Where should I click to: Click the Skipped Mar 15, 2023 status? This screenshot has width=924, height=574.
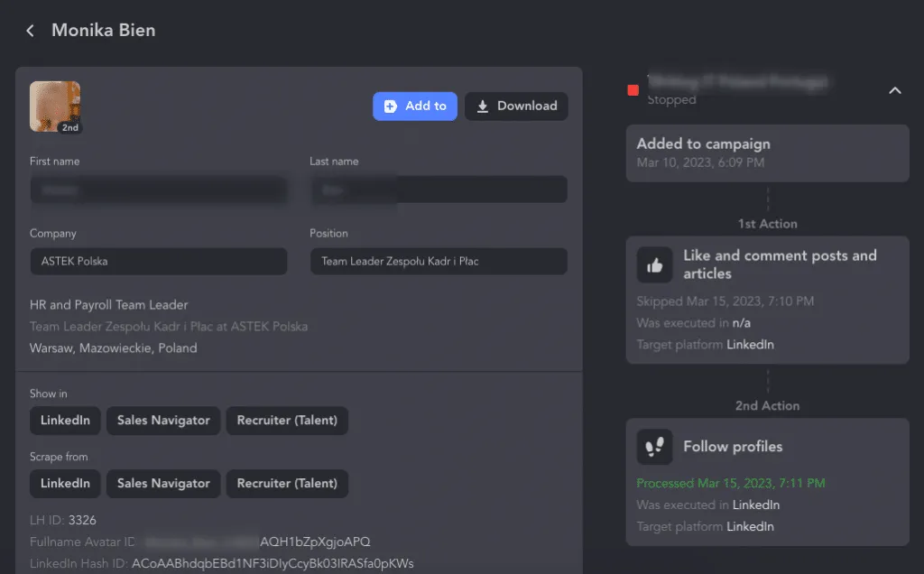coord(725,301)
